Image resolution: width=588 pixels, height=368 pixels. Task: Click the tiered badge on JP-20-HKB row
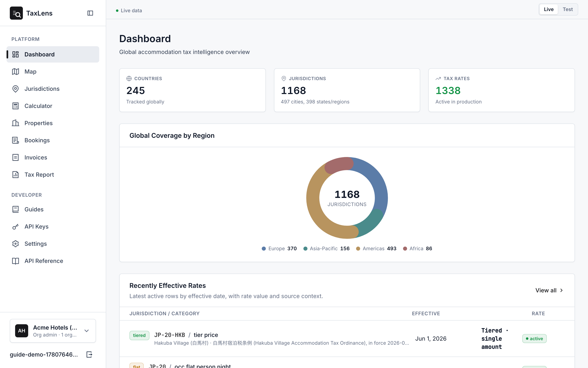click(139, 335)
